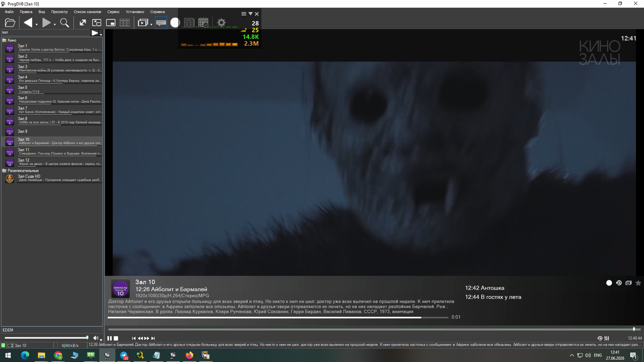Rewind the stream
Viewport: 644px width, 362px height.
[140, 338]
